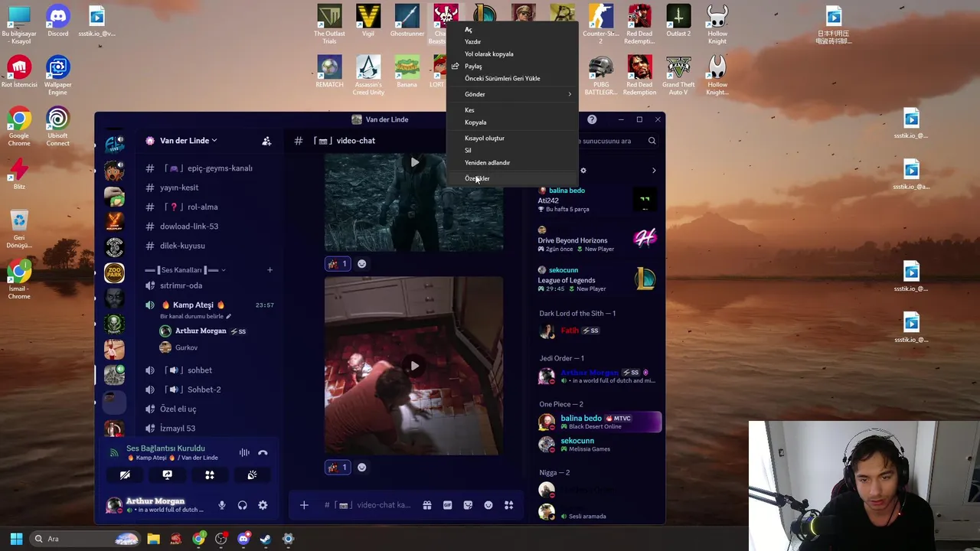
Task: Select the Kamp Ateşi voice channel
Action: 193,305
